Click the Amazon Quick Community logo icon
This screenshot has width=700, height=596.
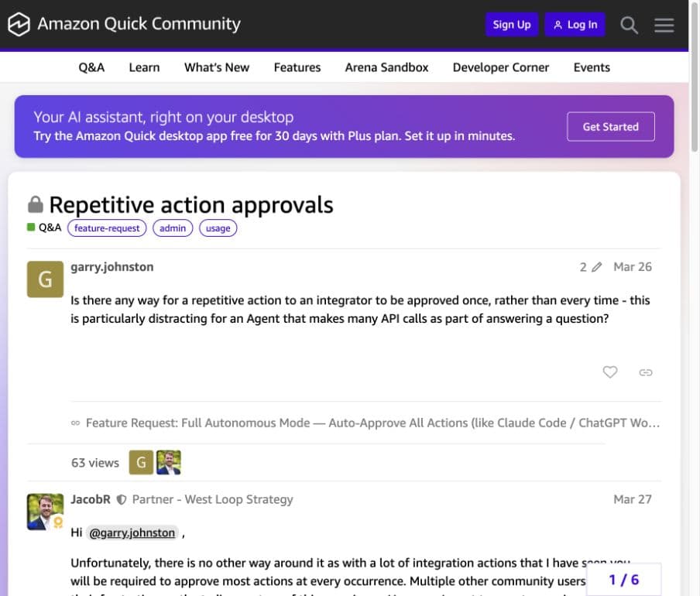point(19,24)
